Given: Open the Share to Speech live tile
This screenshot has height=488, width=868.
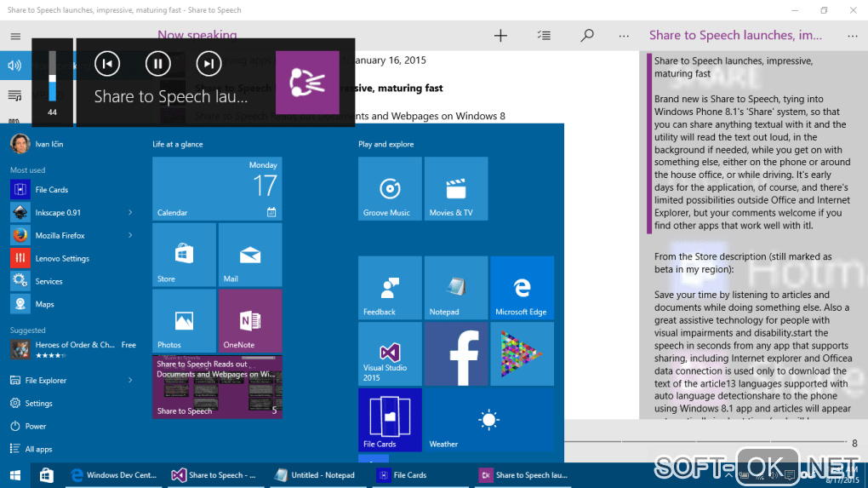Looking at the screenshot, I should click(x=217, y=387).
